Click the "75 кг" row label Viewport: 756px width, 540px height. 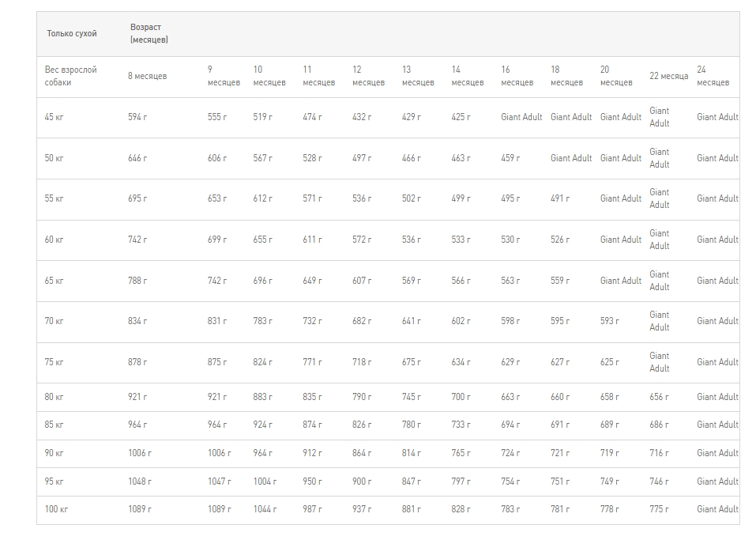click(54, 362)
